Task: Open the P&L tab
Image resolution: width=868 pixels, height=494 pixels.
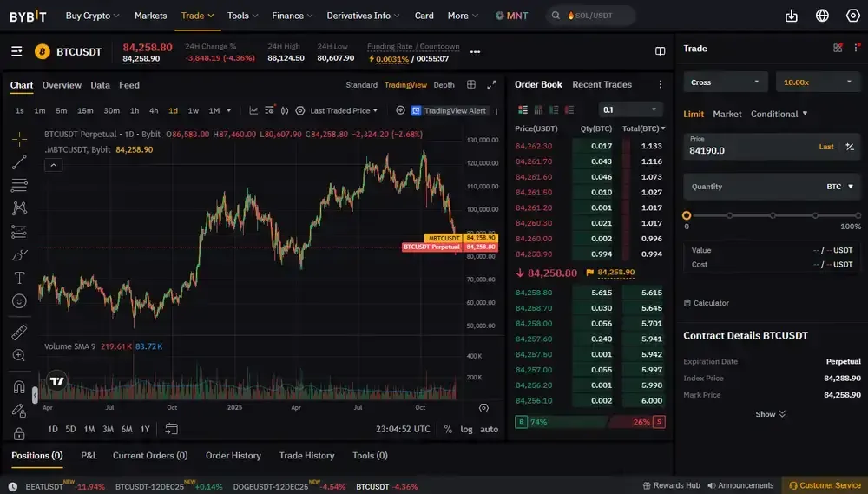Action: [x=89, y=455]
